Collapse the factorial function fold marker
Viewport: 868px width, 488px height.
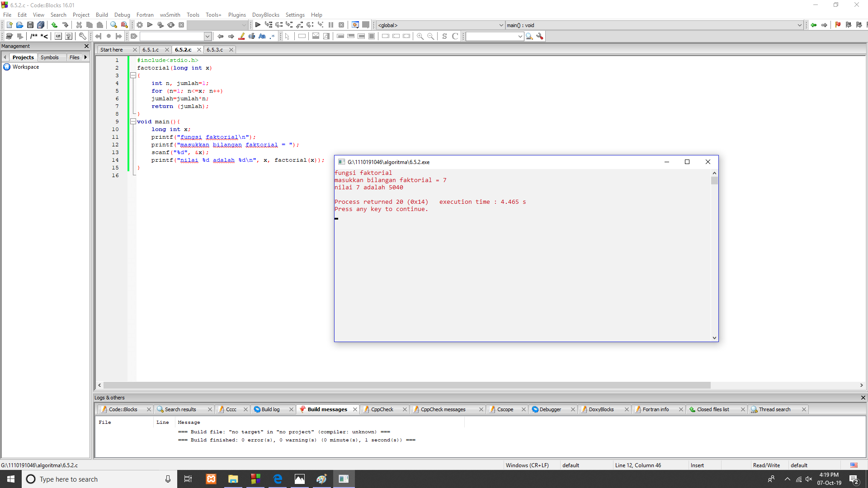pyautogui.click(x=133, y=75)
